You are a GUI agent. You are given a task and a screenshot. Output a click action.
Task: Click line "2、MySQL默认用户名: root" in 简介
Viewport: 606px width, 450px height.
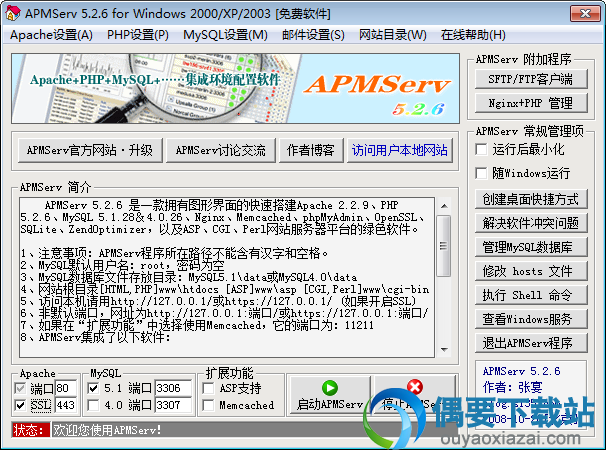coord(123,265)
